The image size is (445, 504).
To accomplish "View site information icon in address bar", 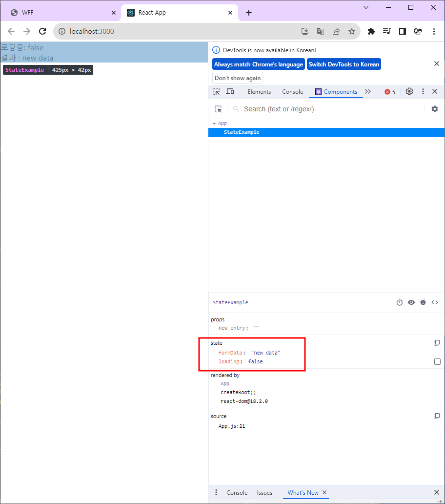I will (x=62, y=31).
